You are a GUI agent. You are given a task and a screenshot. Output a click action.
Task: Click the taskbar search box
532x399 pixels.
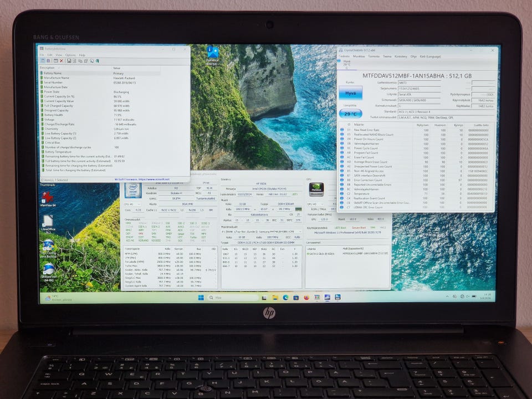tap(233, 298)
